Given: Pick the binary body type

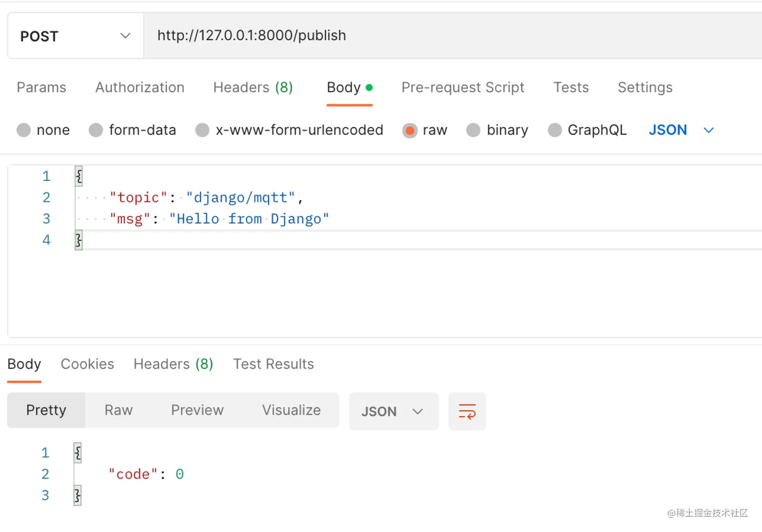Looking at the screenshot, I should (473, 130).
